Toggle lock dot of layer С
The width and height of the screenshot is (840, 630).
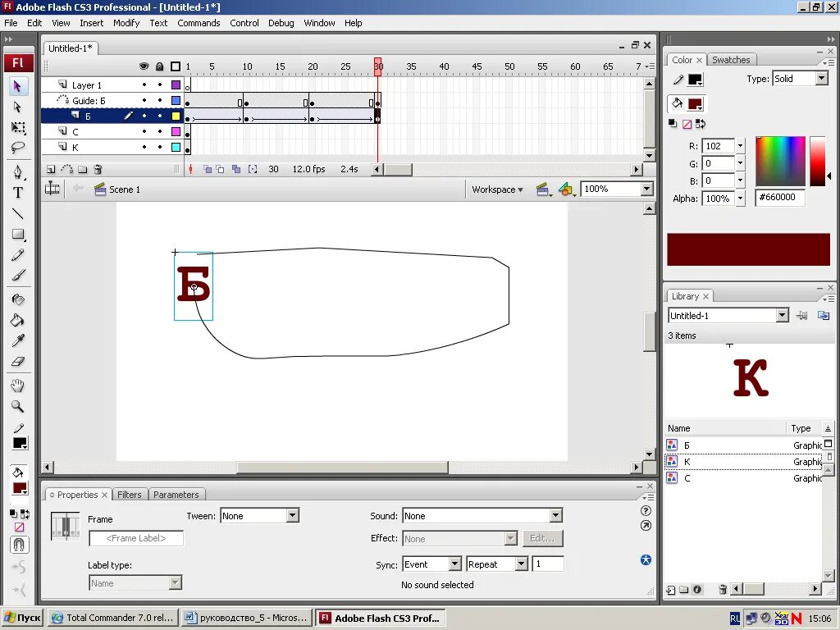click(x=160, y=131)
